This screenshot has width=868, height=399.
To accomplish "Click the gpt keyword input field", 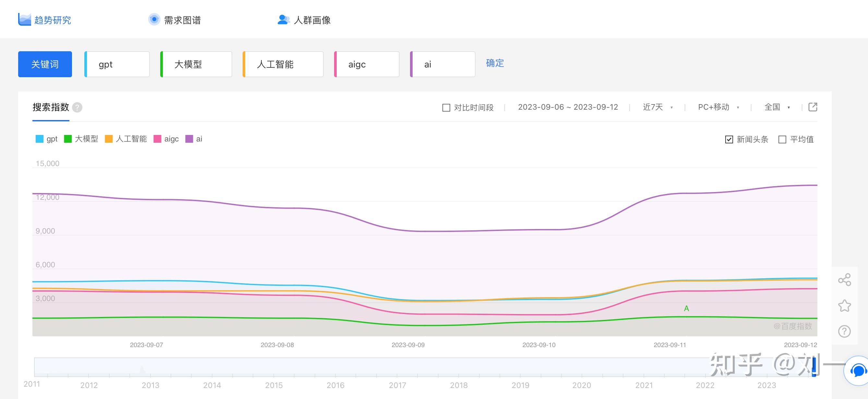I will [x=116, y=64].
